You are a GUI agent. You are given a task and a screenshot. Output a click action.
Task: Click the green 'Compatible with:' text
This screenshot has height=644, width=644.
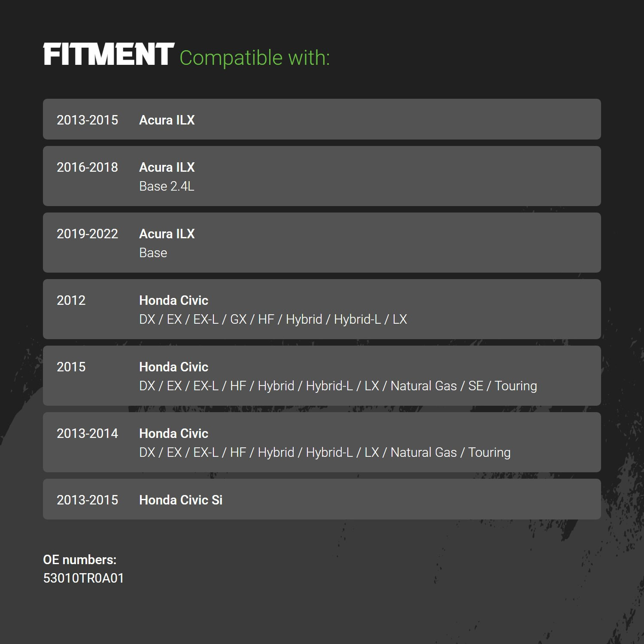[x=255, y=58]
